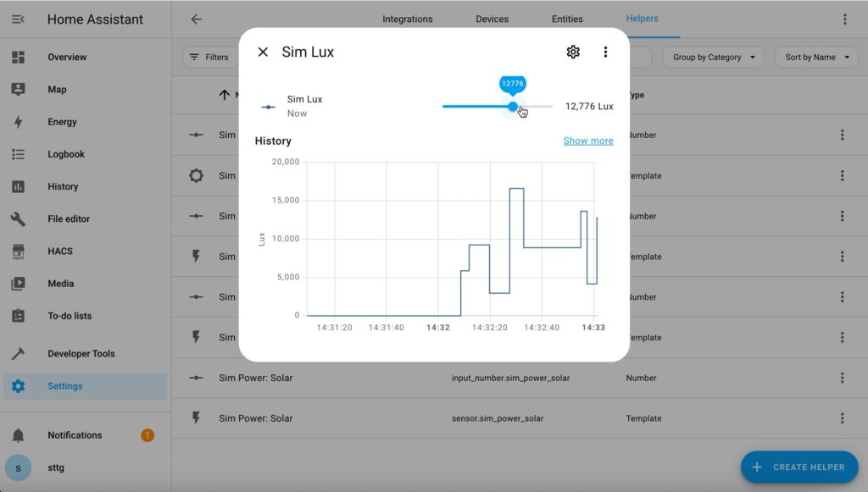This screenshot has height=492, width=868.
Task: Switch to the Devices tab
Action: point(492,19)
